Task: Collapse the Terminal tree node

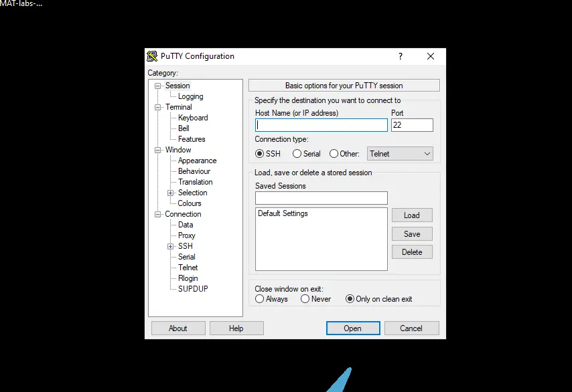Action: click(x=157, y=107)
